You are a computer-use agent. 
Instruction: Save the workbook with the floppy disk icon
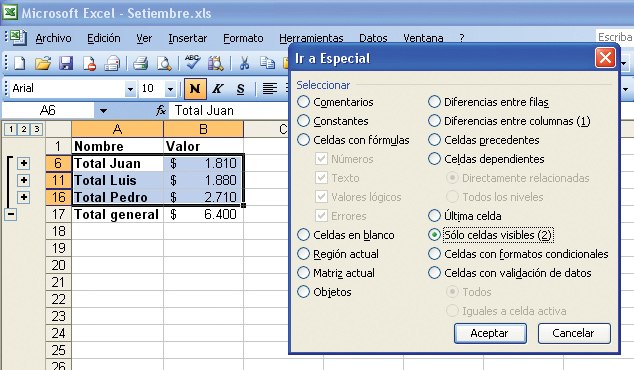[66, 63]
